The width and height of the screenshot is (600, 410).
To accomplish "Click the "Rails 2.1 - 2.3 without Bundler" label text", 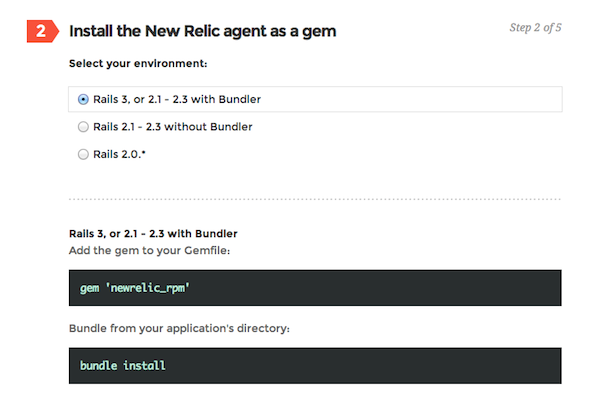I will click(173, 127).
